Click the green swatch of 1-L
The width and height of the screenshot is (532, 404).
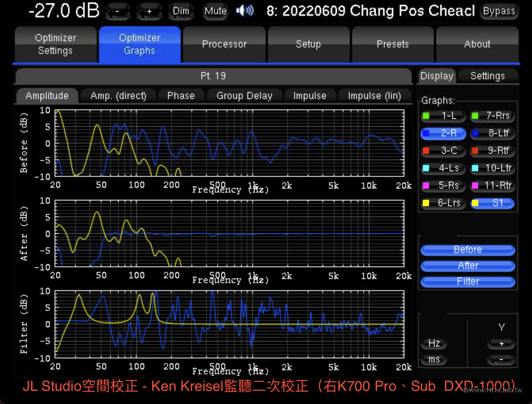(426, 116)
